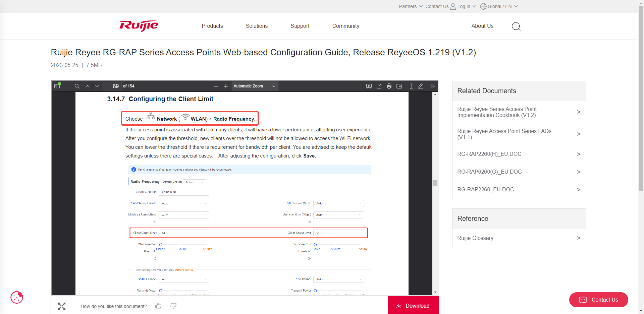Open cookie preferences icon
The width and height of the screenshot is (644, 314).
17,297
